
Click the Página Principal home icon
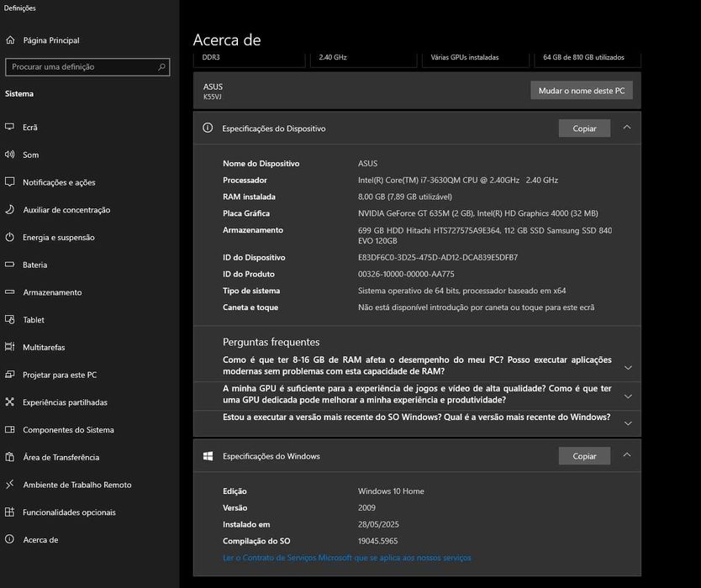pos(10,40)
